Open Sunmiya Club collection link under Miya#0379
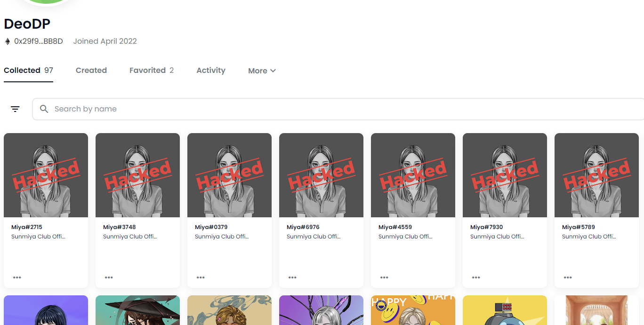This screenshot has height=325, width=644. tap(222, 237)
